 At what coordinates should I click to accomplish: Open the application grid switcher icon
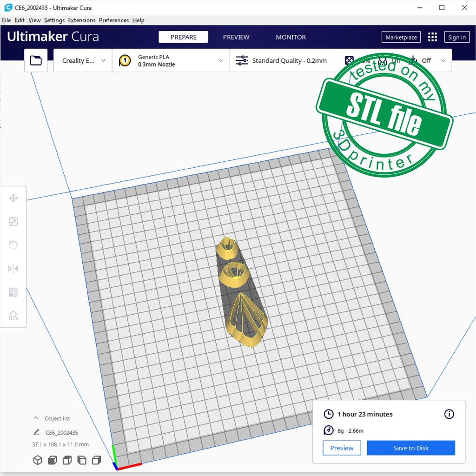tap(432, 37)
